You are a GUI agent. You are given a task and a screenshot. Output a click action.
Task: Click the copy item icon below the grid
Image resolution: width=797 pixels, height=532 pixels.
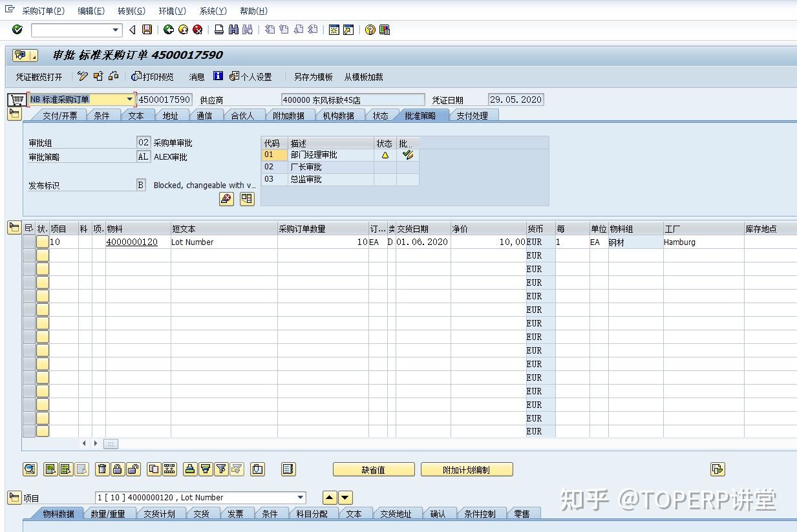[153, 469]
